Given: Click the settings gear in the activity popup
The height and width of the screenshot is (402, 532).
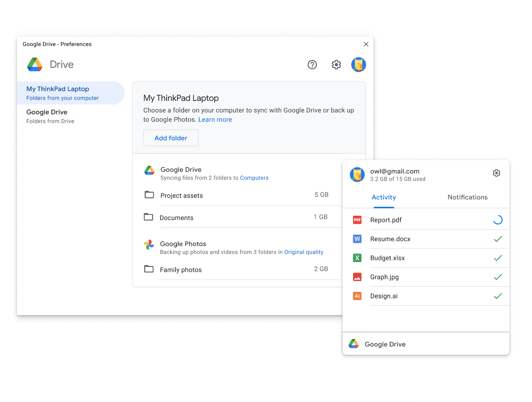Looking at the screenshot, I should [496, 173].
